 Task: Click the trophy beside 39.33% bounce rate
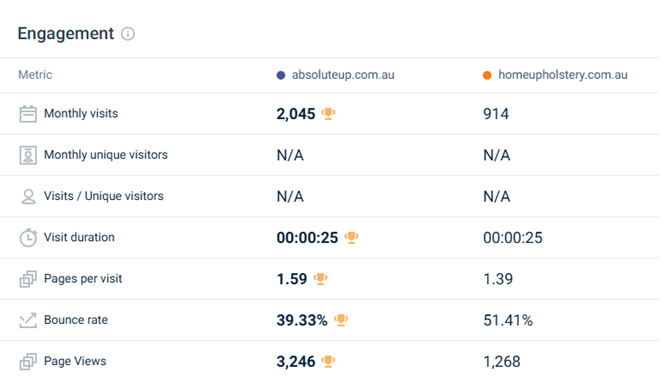(x=341, y=321)
